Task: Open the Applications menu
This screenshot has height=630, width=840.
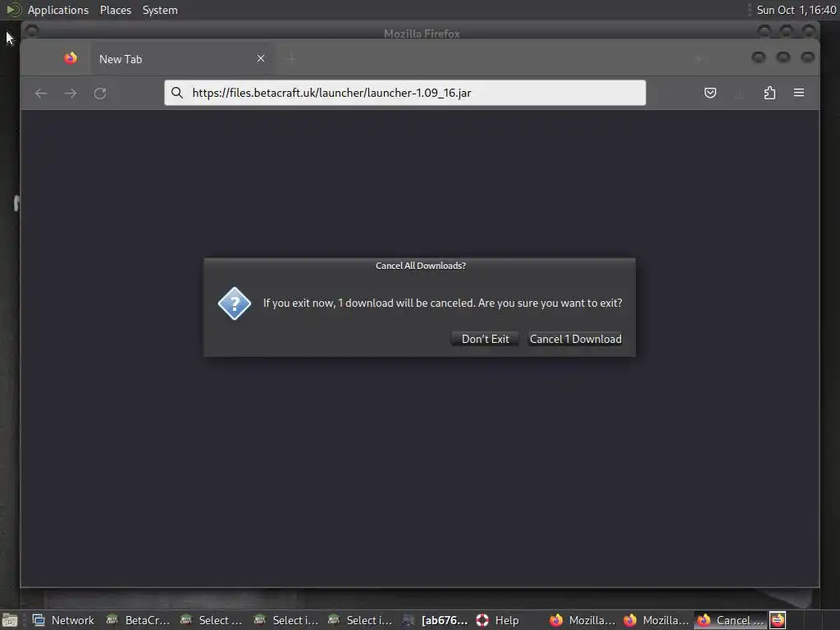Action: [x=58, y=10]
